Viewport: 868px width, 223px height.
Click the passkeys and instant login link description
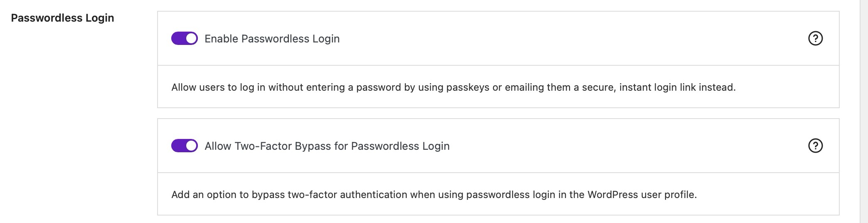pos(453,87)
